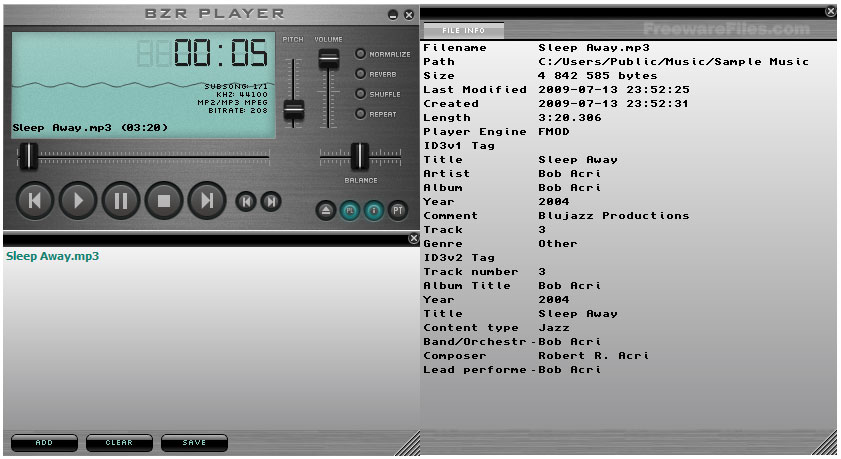
Task: Click the BITRATE: 208 readout in display
Action: [x=238, y=110]
